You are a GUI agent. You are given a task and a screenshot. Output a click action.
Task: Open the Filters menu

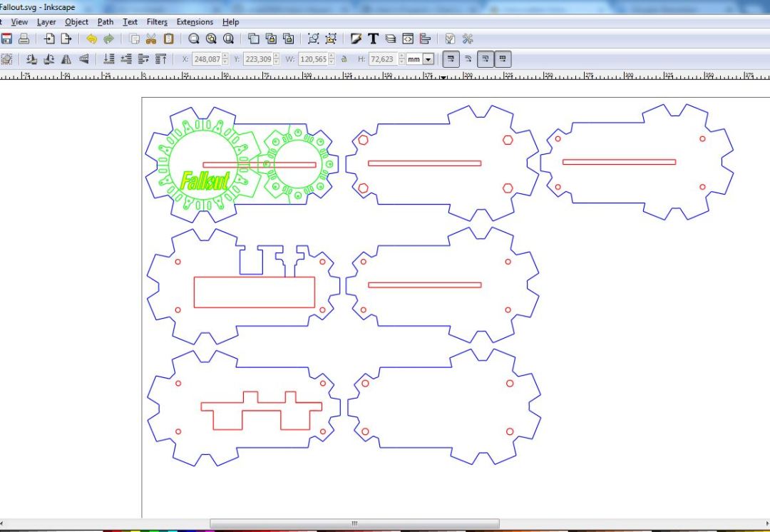click(157, 22)
